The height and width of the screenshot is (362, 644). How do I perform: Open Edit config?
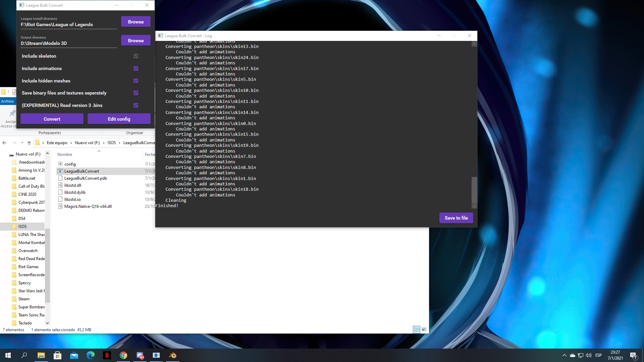click(119, 119)
